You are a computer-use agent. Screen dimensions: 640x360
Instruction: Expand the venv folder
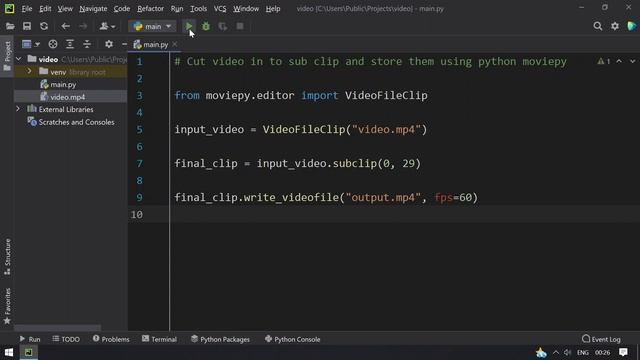click(x=29, y=71)
